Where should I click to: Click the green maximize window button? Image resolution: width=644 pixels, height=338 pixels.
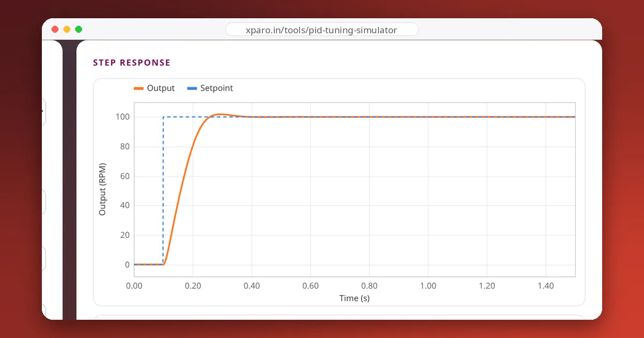click(x=78, y=30)
